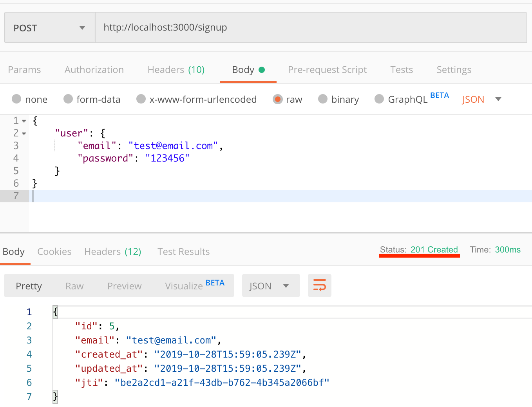Image resolution: width=532 pixels, height=407 pixels.
Task: Click the beautify/wrap icon beside response JSON dropdown
Action: click(x=319, y=285)
